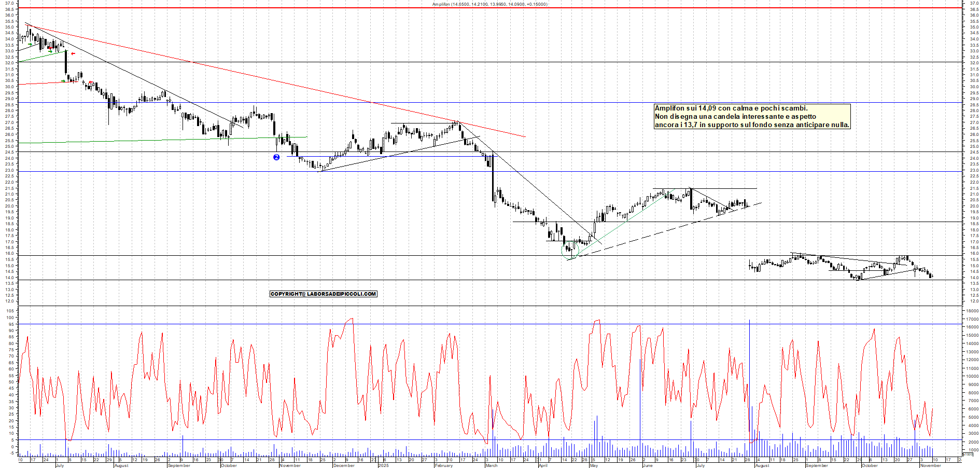Toggle the yellow Amplifon commentary box
Screen dimensions: 980x468
pos(752,117)
